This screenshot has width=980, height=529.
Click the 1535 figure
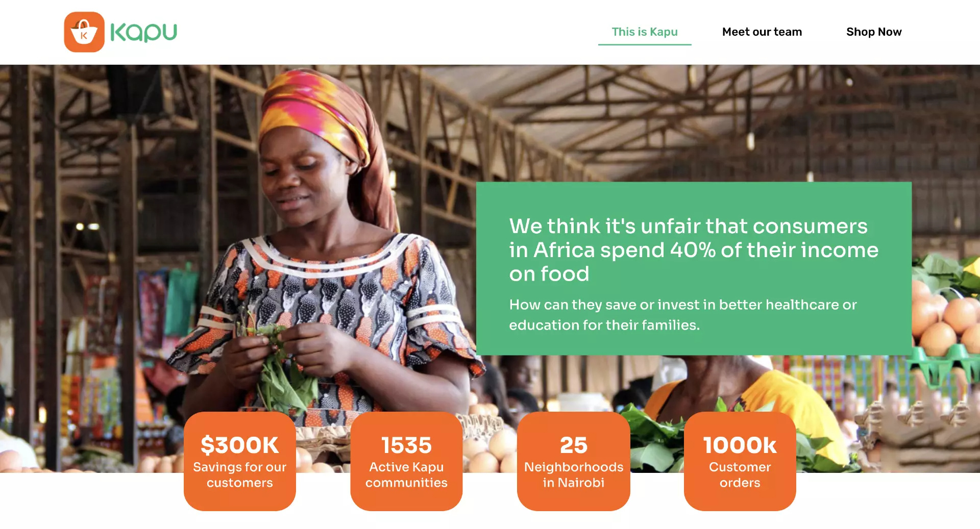pos(406,445)
